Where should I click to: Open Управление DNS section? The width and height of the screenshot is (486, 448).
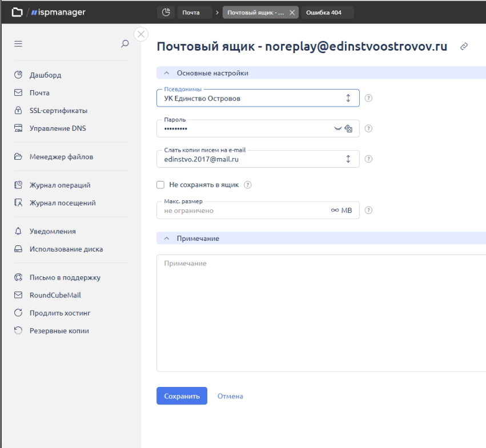click(50, 128)
